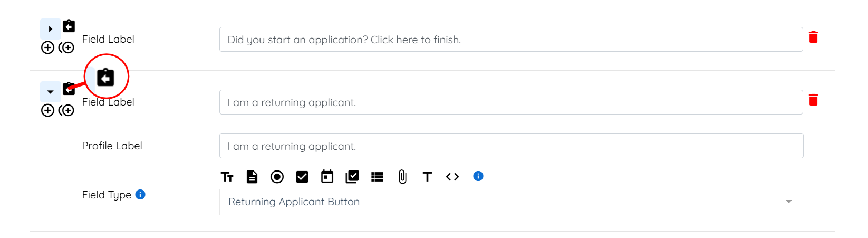Select the list field type icon
This screenshot has width=868, height=238.
click(377, 177)
